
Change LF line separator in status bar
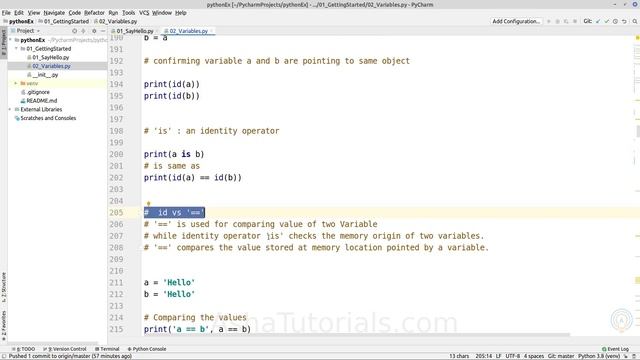498,356
